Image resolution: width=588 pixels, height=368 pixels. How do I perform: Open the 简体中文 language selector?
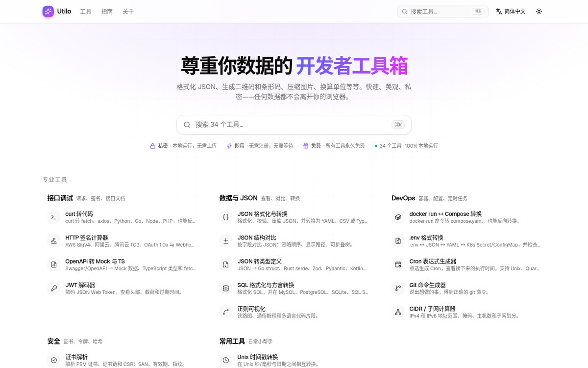tap(511, 11)
